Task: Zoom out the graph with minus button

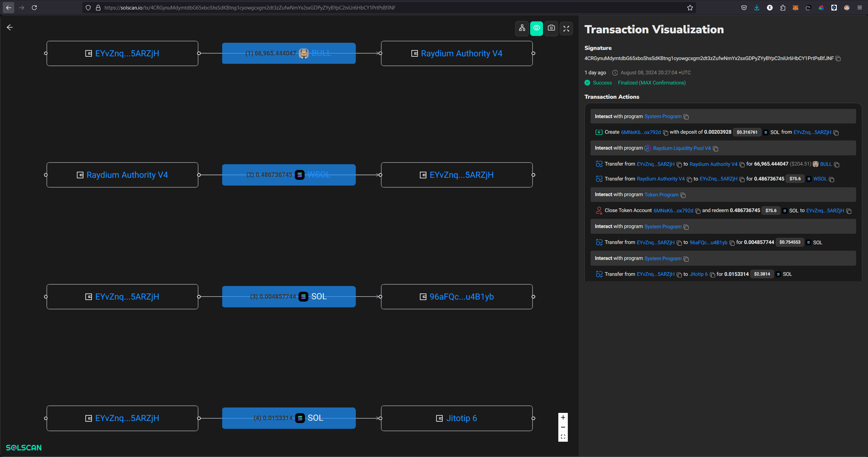Action: pyautogui.click(x=563, y=427)
